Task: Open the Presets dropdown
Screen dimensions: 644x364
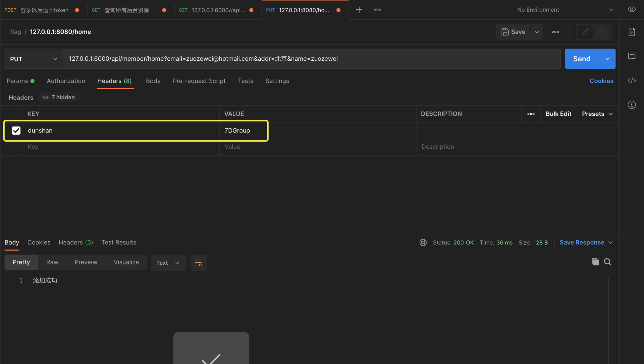Action: coord(597,114)
